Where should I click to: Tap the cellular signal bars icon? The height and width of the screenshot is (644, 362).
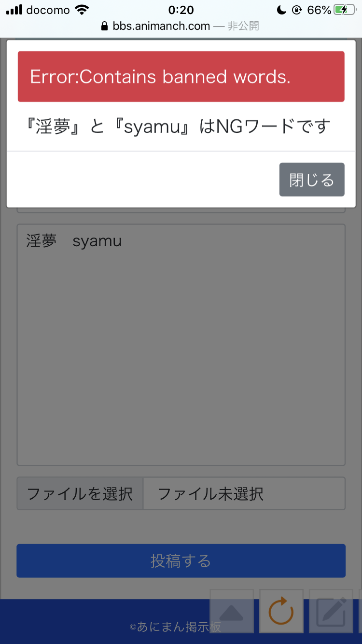[x=14, y=10]
